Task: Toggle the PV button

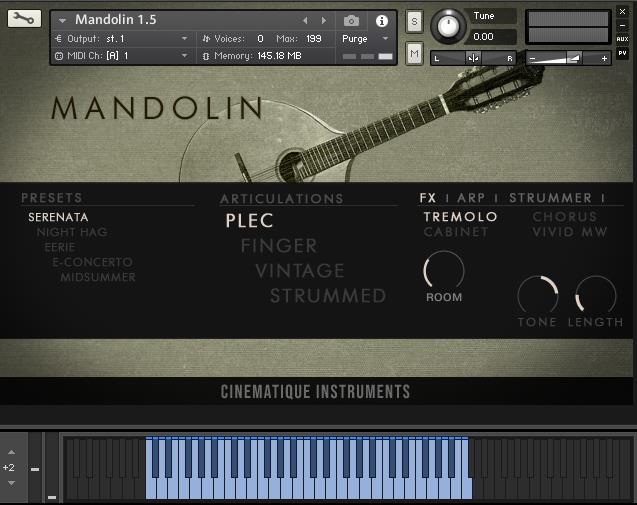Action: pos(622,53)
